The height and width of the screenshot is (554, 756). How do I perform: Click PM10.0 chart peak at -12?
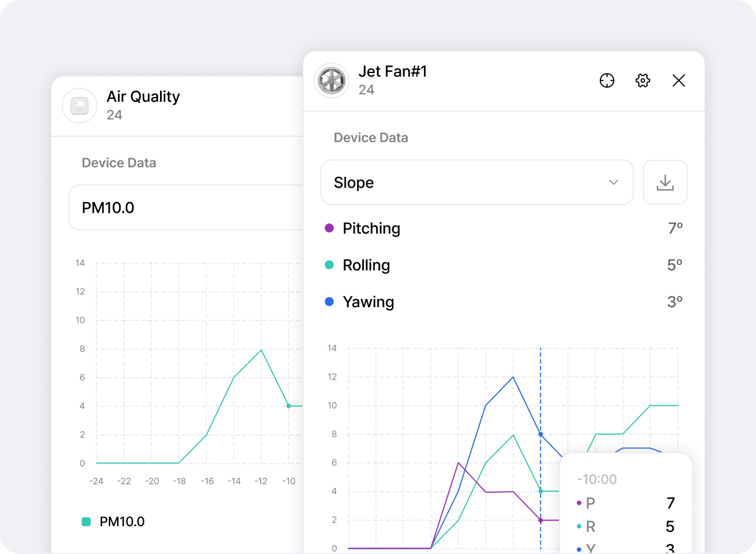coord(261,350)
